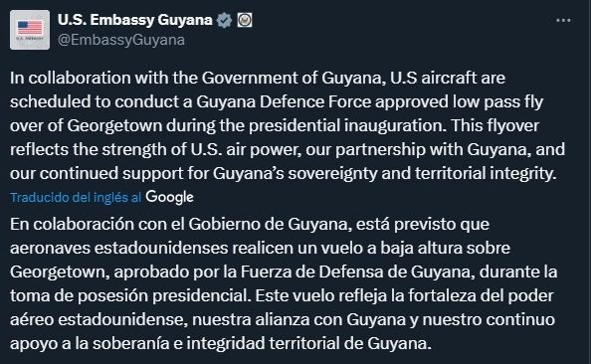Viewport: 591px width, 364px height.
Task: Click 'Guyana Defence Force' in the English text
Action: pos(284,102)
